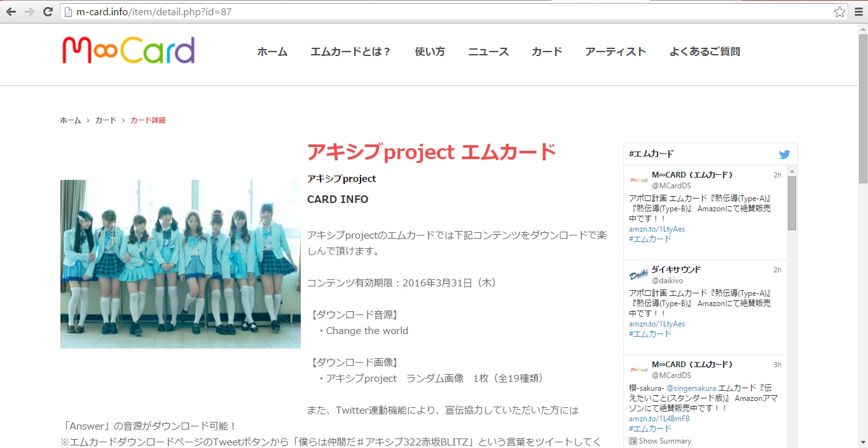
Task: Click ダイキサウンド tweet avatar
Action: coord(638,275)
